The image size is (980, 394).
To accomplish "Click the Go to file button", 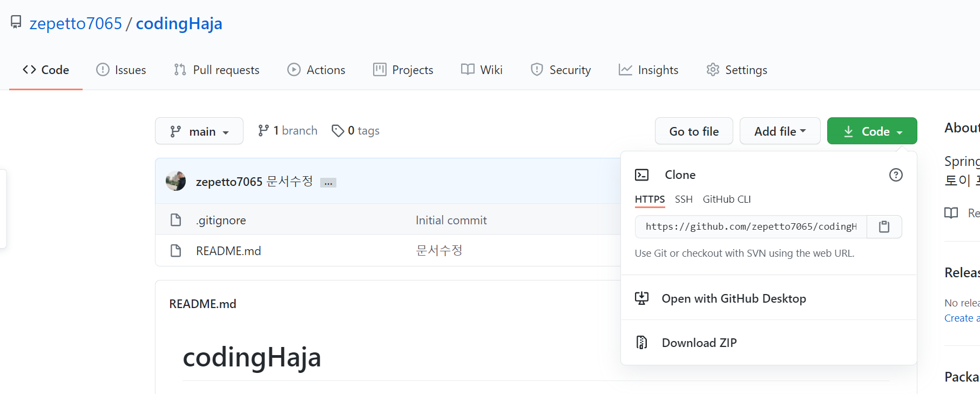I will click(x=694, y=131).
